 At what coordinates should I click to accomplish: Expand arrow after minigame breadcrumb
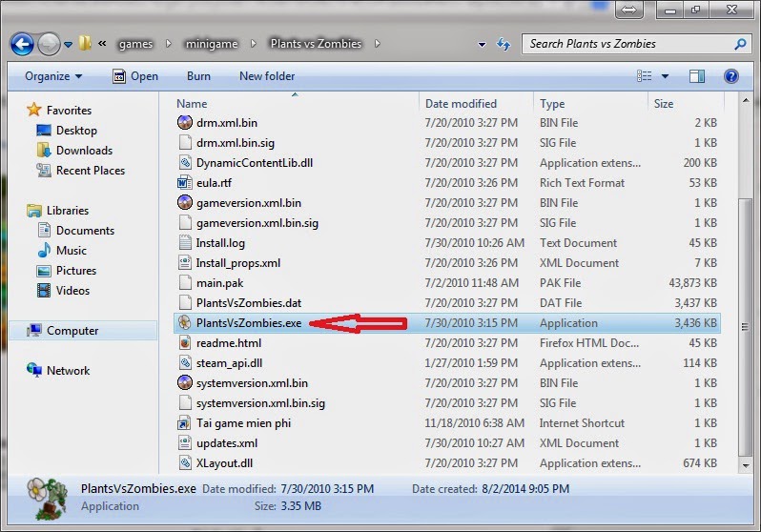point(254,43)
